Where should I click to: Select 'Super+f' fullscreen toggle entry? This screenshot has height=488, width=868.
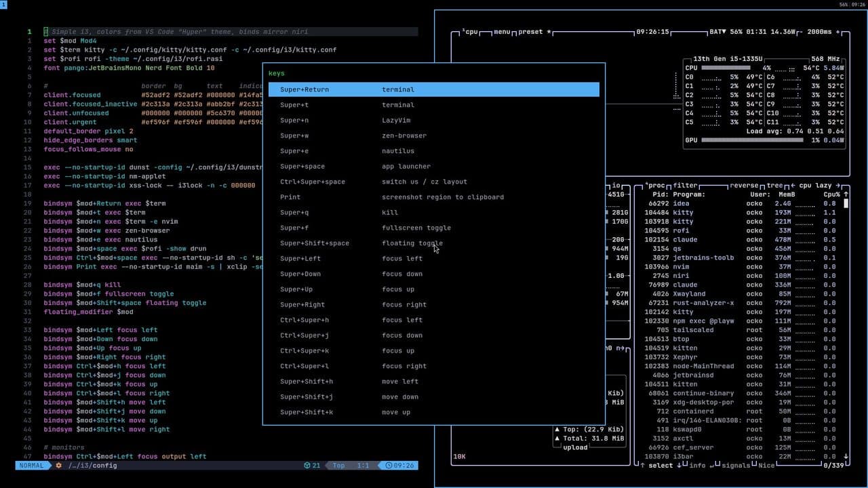tap(434, 228)
